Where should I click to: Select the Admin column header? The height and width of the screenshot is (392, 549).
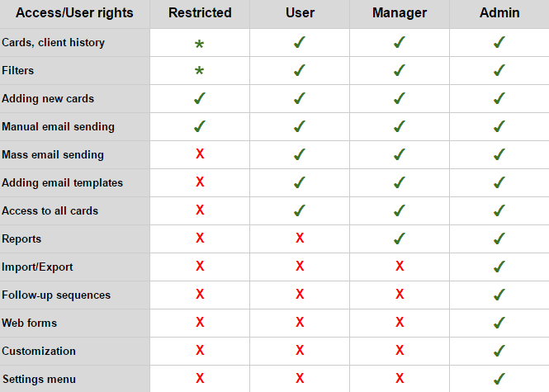point(499,13)
